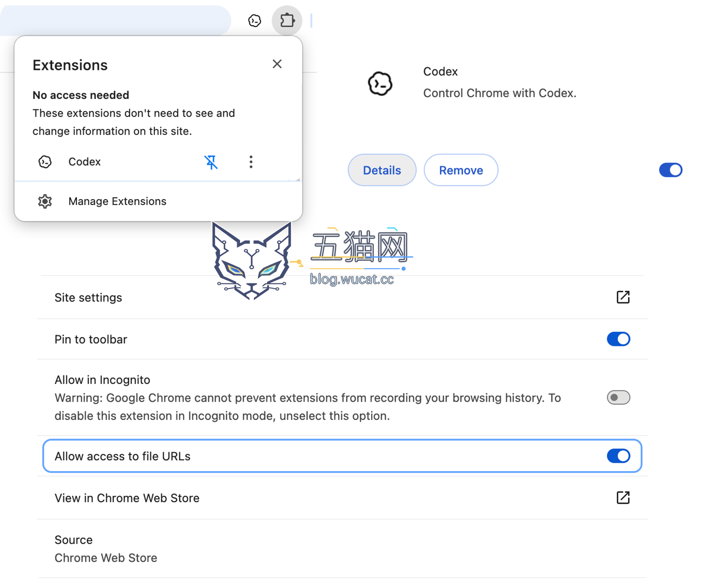Toggle Allow access to file URLs switch
Screen dimensions: 710x588
618,456
